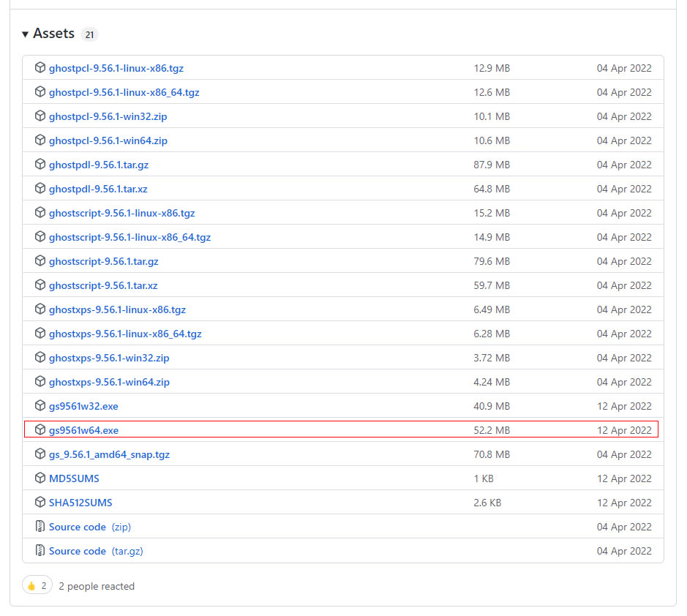Click the file-zip icon beside Source code (tar.gz)

coord(40,551)
